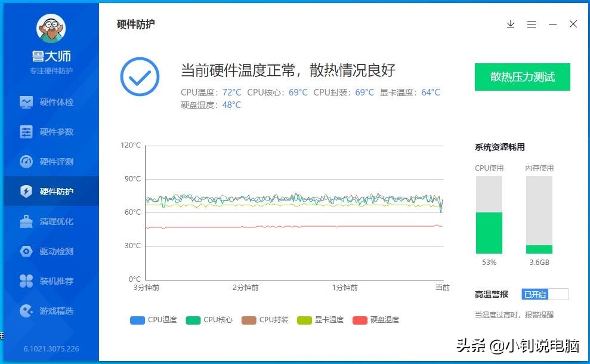The image size is (590, 364).
Task: Click the 硬件防护 shield icon
Action: [x=26, y=191]
